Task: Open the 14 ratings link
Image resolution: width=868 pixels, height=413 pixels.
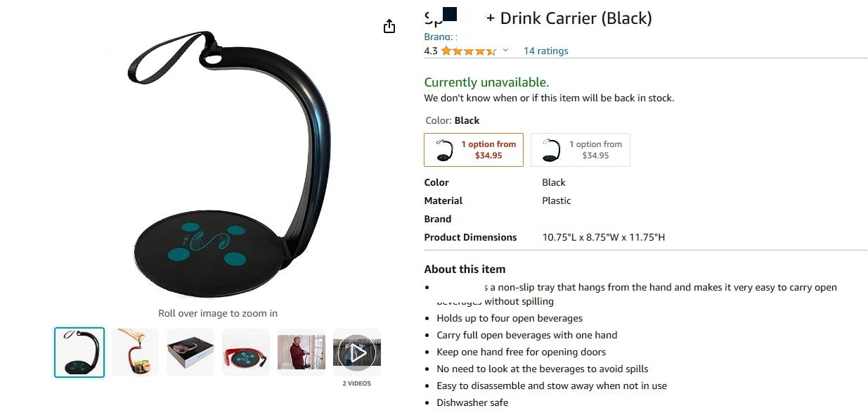Action: click(x=546, y=51)
